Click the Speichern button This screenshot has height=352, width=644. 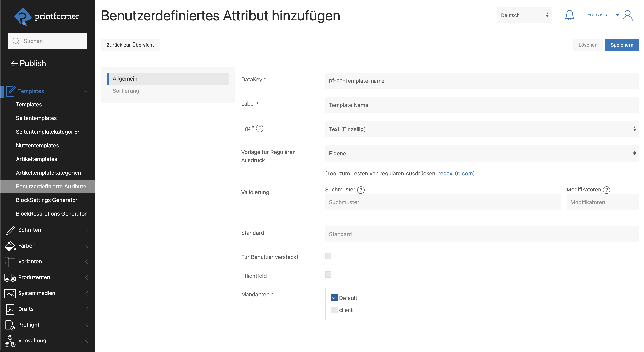coord(622,45)
